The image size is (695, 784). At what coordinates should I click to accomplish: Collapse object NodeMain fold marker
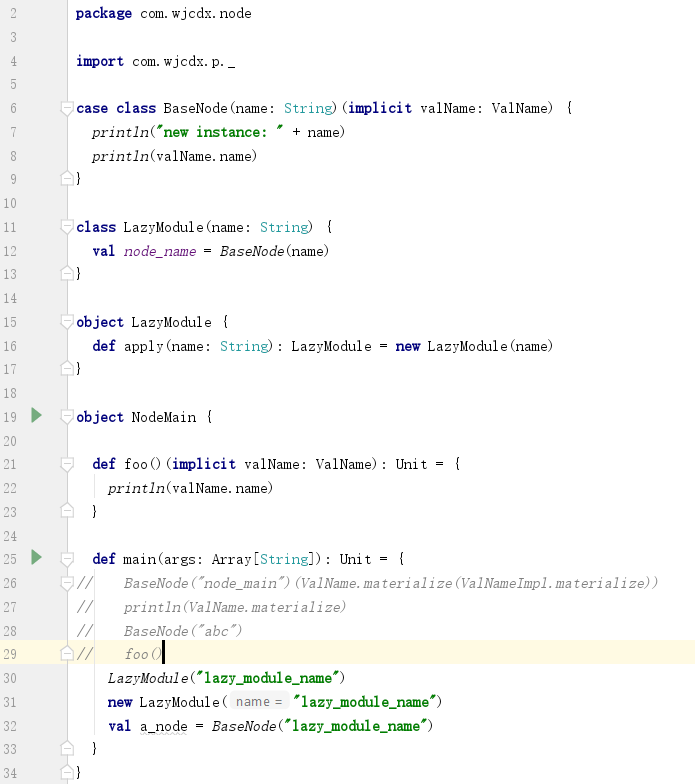[66, 417]
